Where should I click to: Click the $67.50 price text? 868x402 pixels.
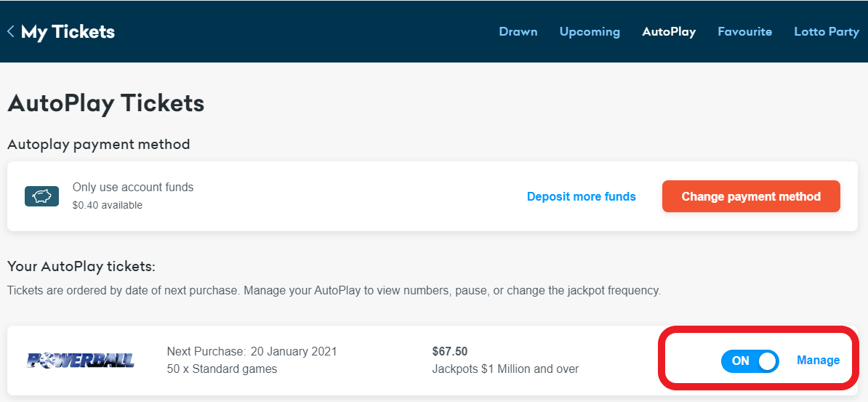pyautogui.click(x=449, y=352)
